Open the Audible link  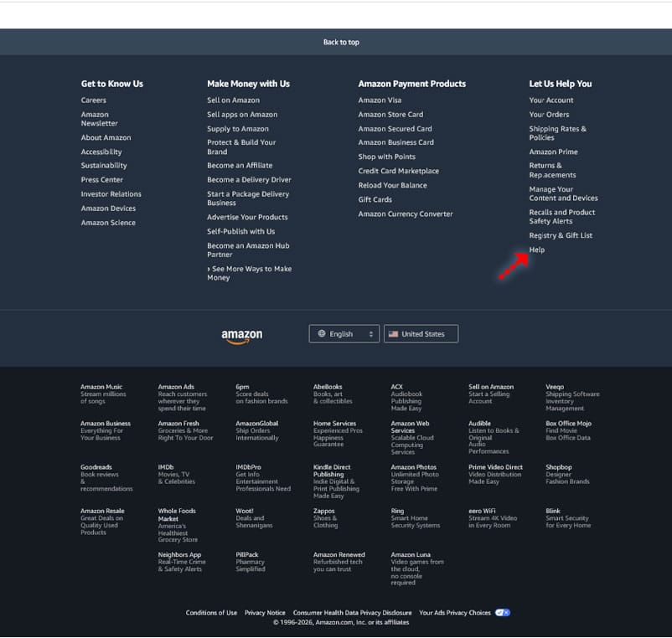(494, 437)
